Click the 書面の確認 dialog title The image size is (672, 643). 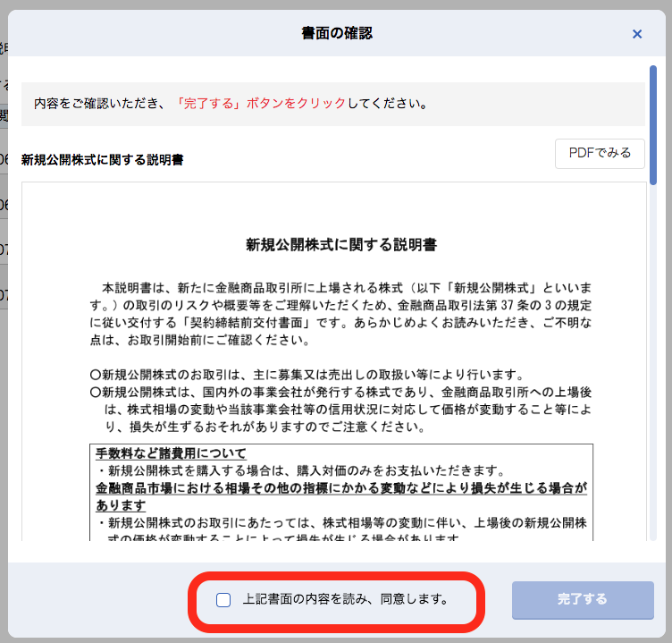click(x=336, y=34)
